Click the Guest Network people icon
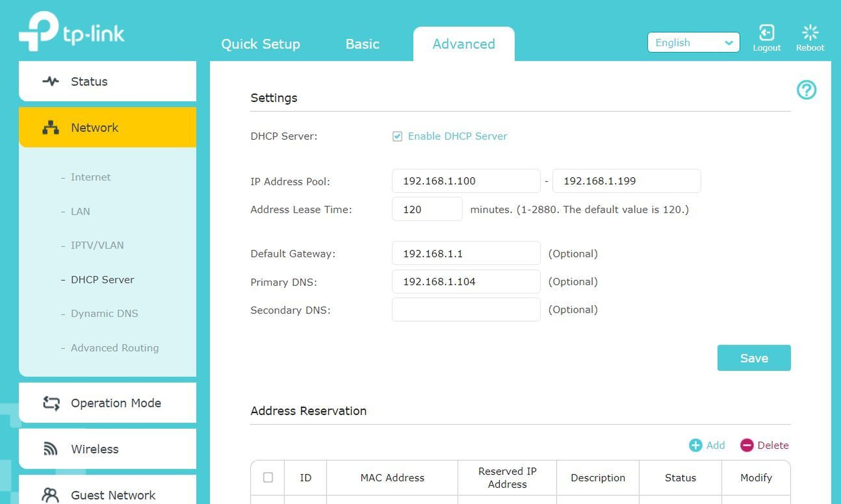This screenshot has height=504, width=841. tap(50, 495)
